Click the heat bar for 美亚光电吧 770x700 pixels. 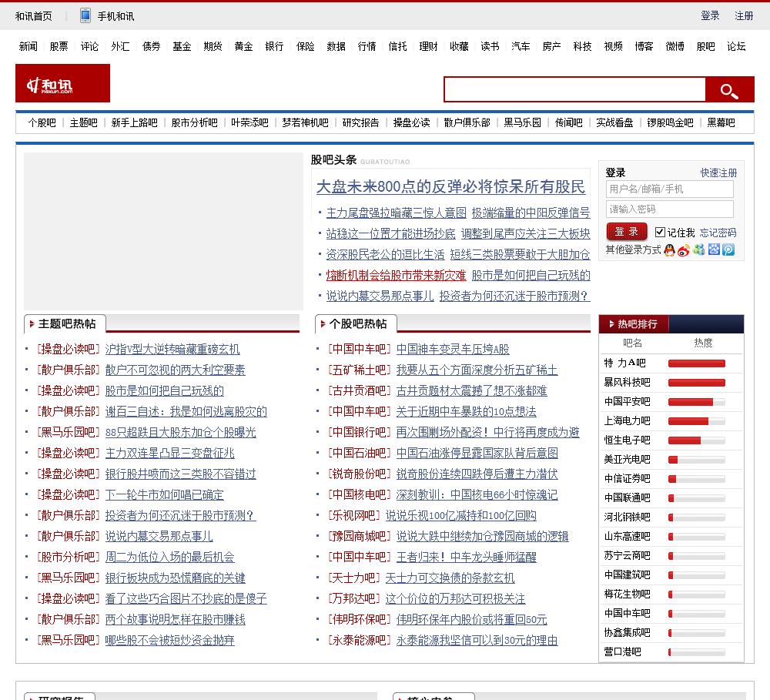tap(696, 460)
